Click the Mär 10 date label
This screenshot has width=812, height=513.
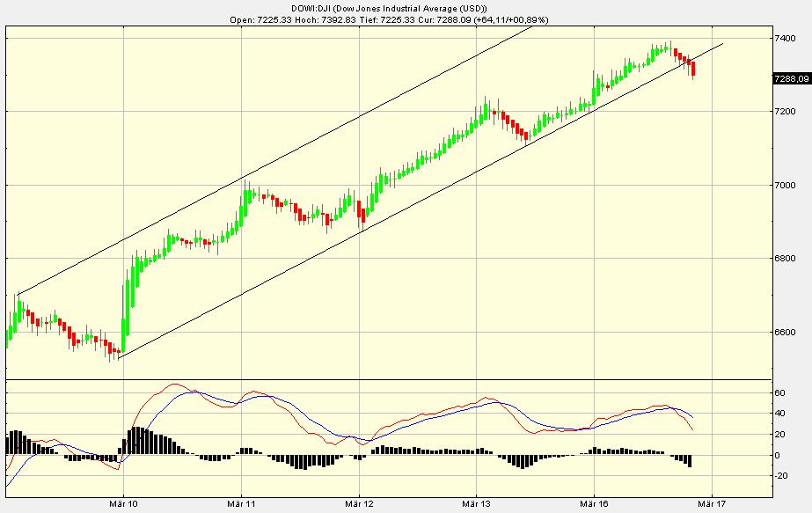coord(122,503)
